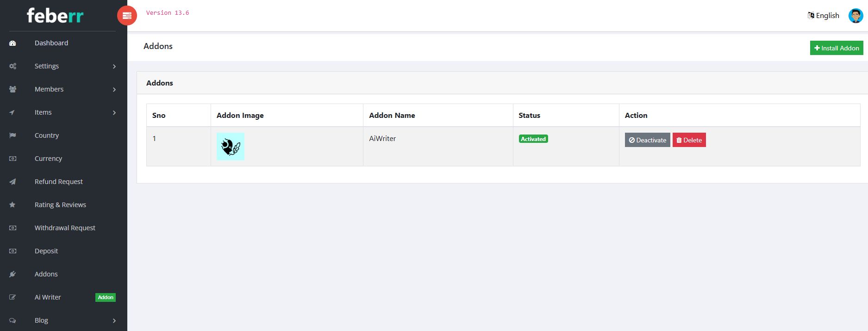This screenshot has height=331, width=868.
Task: Click the feberr logo
Action: tap(55, 16)
